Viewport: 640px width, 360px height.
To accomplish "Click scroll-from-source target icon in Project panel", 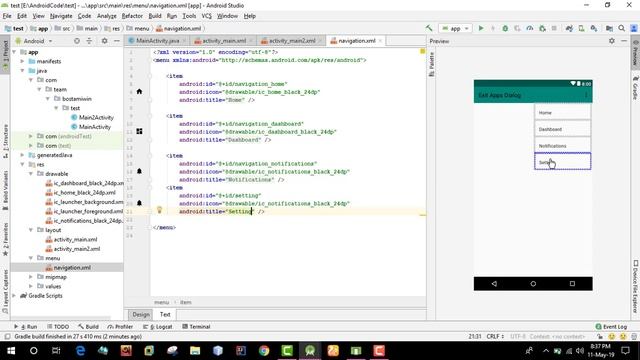I will click(x=77, y=41).
